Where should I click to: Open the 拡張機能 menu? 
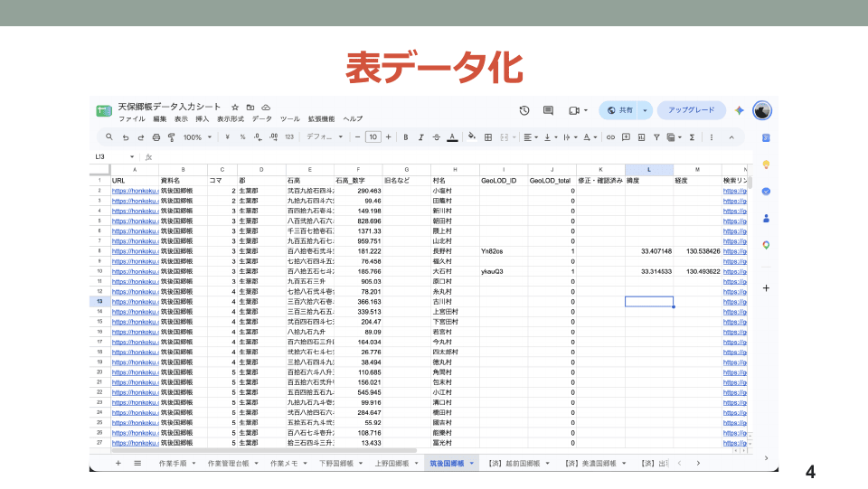(321, 119)
